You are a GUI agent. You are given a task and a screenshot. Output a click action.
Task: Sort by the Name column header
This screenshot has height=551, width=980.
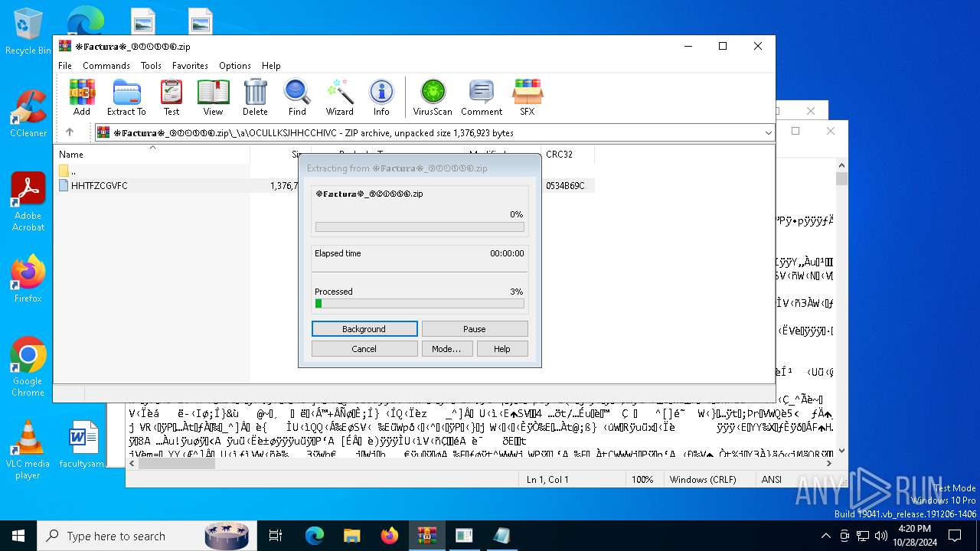coord(153,155)
